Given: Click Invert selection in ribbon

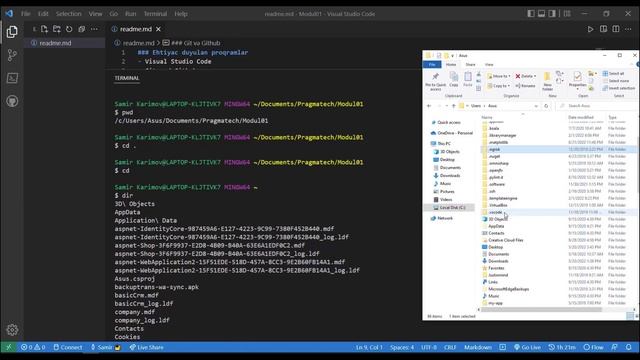Looking at the screenshot, I should pos(619,88).
